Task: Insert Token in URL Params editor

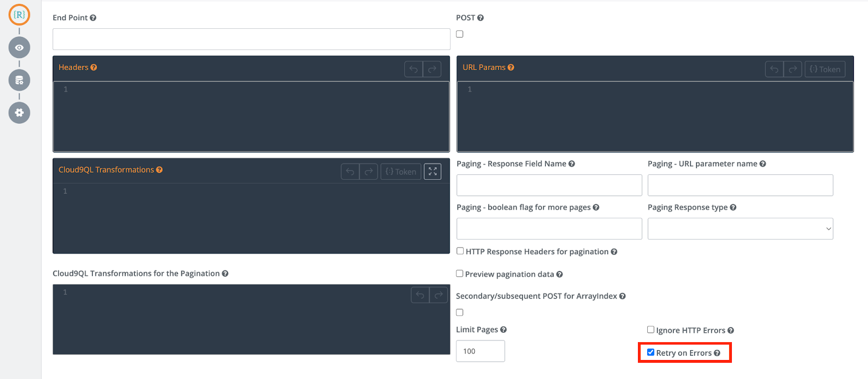Action: point(825,69)
